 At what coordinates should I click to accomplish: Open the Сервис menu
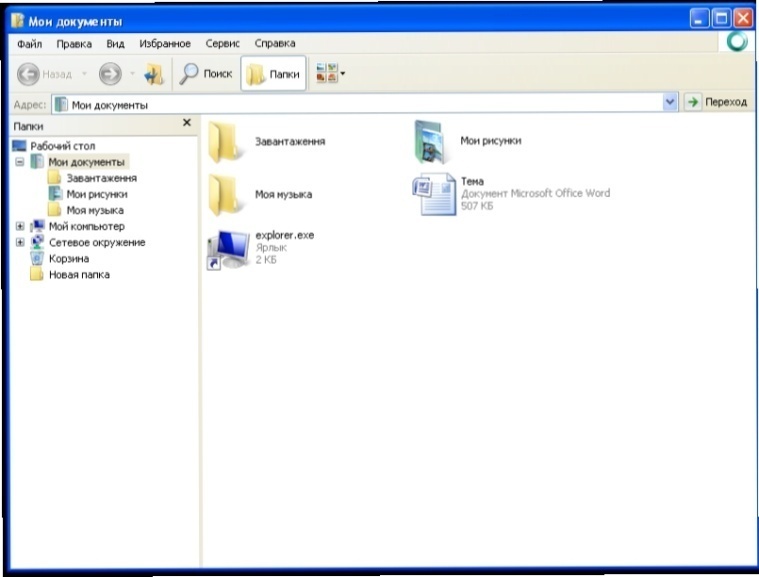pos(223,44)
